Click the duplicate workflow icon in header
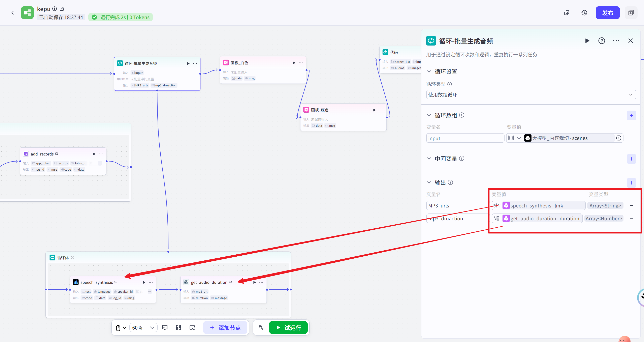Viewport: 644px width, 342px height. click(567, 13)
